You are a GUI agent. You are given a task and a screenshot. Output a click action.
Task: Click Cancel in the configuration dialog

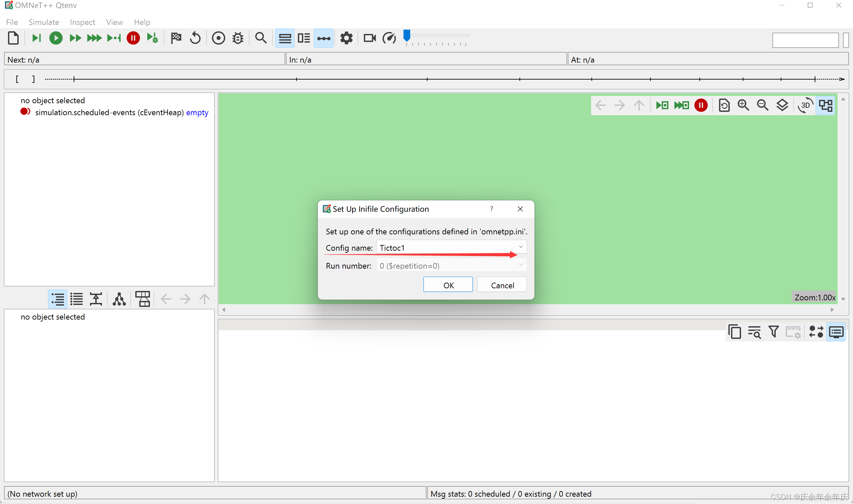tap(502, 285)
